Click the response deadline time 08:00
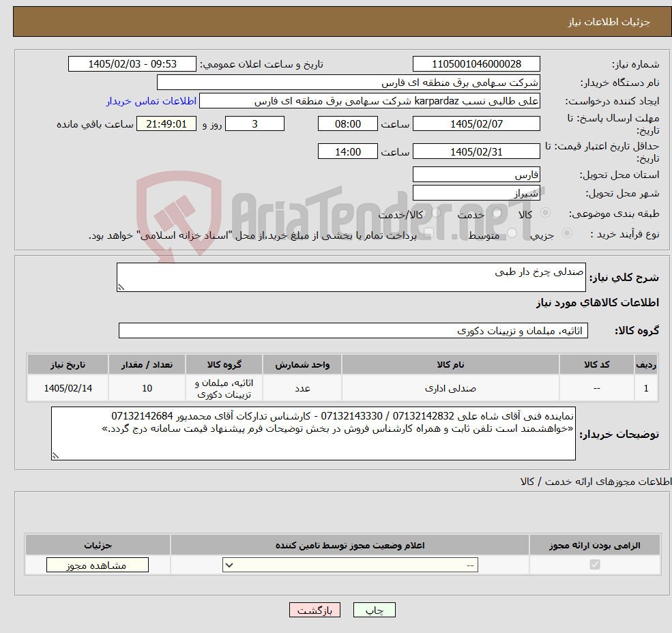The width and height of the screenshot is (672, 633). coord(347,124)
